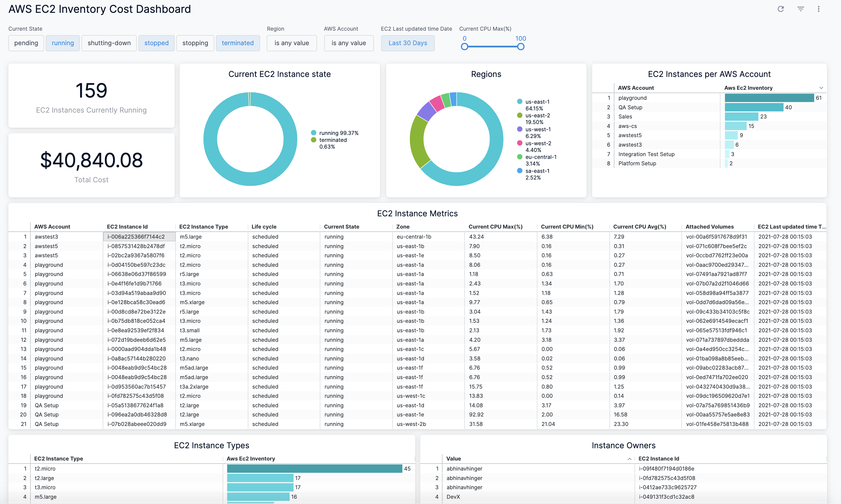Sort by Current CPU Max(%) column header

[495, 227]
